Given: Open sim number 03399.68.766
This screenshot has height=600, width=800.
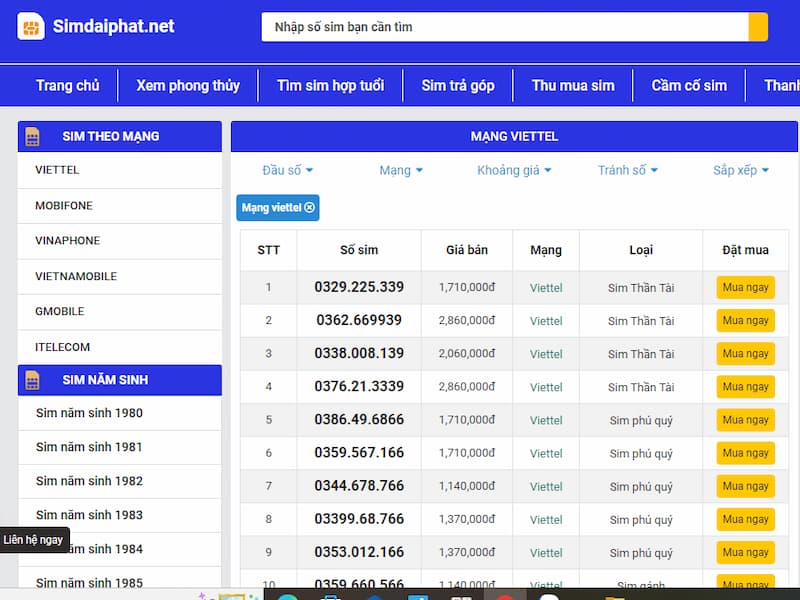Looking at the screenshot, I should pos(359,519).
